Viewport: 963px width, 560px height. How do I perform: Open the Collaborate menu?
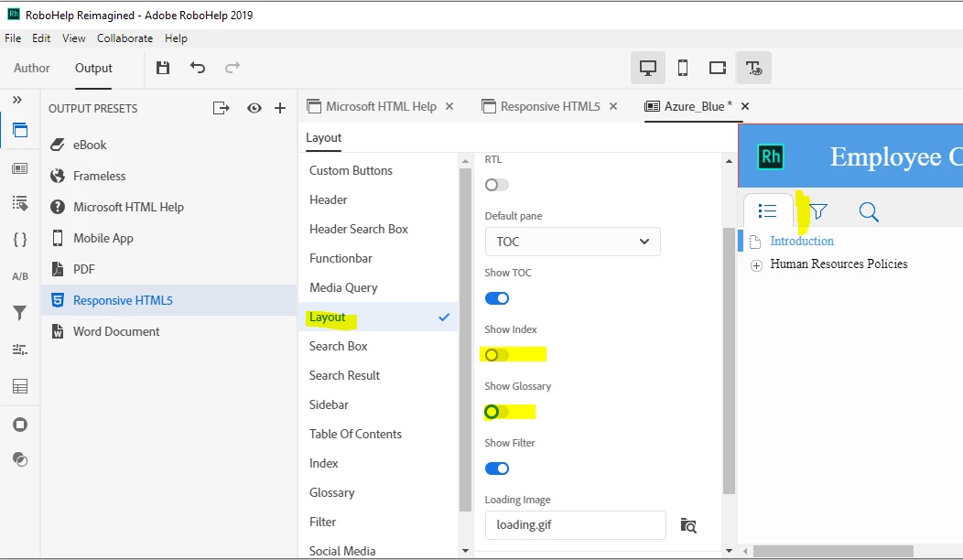pyautogui.click(x=124, y=38)
